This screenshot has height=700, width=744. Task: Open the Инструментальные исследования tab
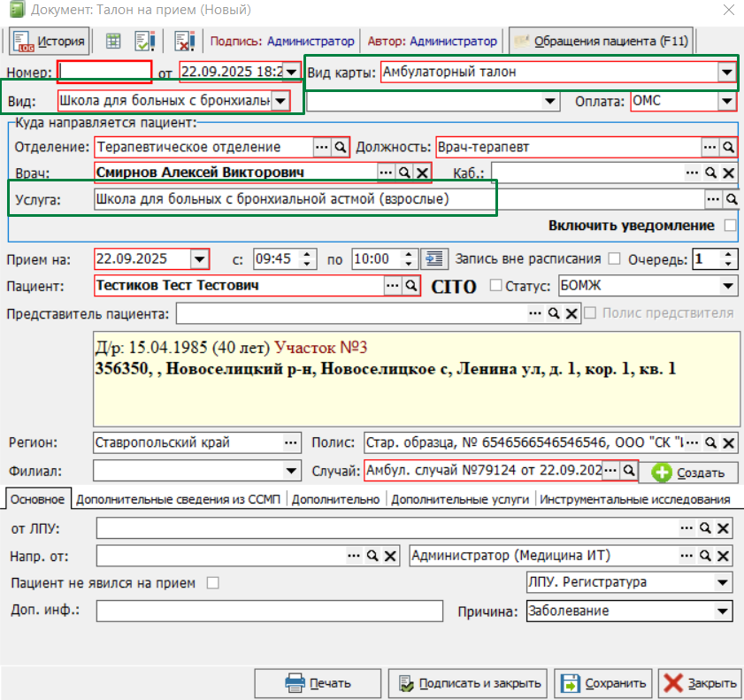point(635,499)
